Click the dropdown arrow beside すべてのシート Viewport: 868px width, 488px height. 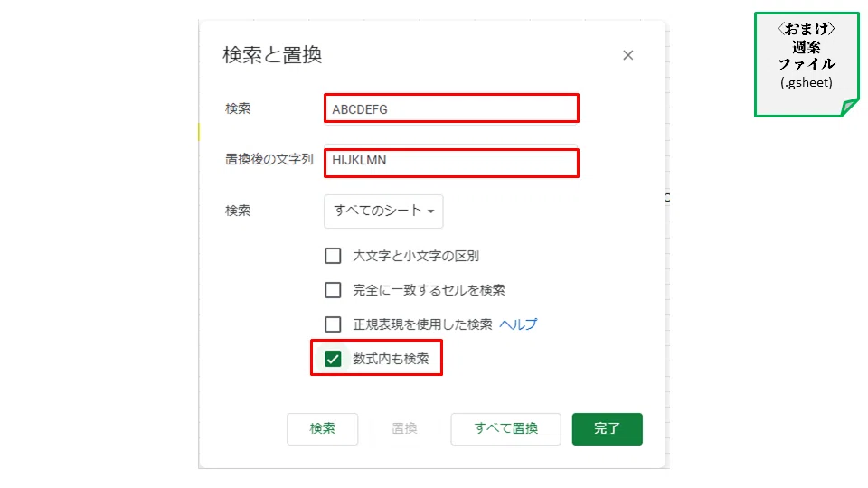click(x=430, y=211)
